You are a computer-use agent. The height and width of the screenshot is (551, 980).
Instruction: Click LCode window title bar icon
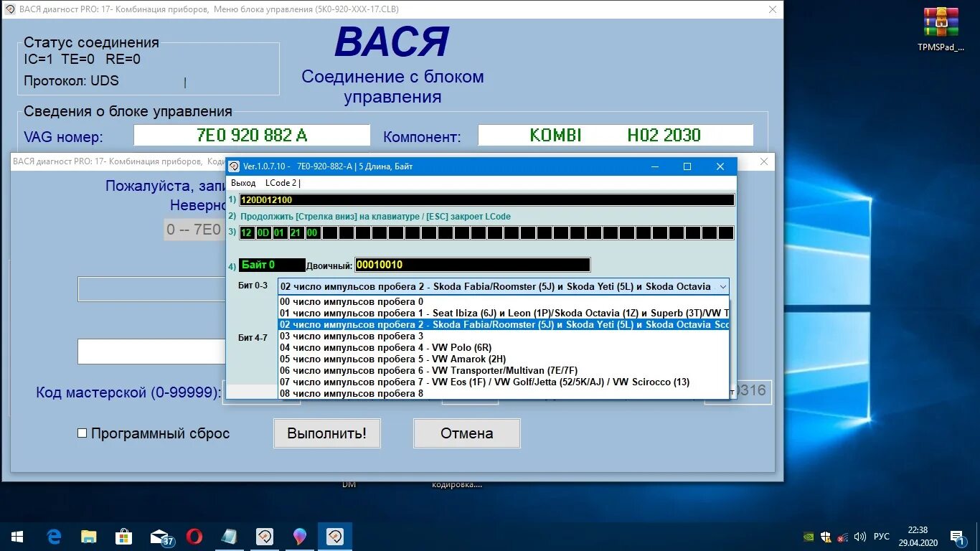[x=234, y=166]
